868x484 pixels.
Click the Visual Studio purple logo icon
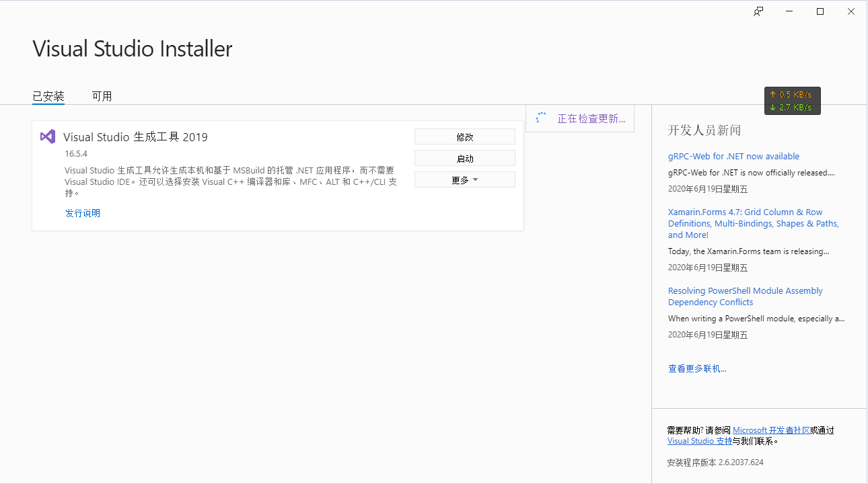pos(47,136)
